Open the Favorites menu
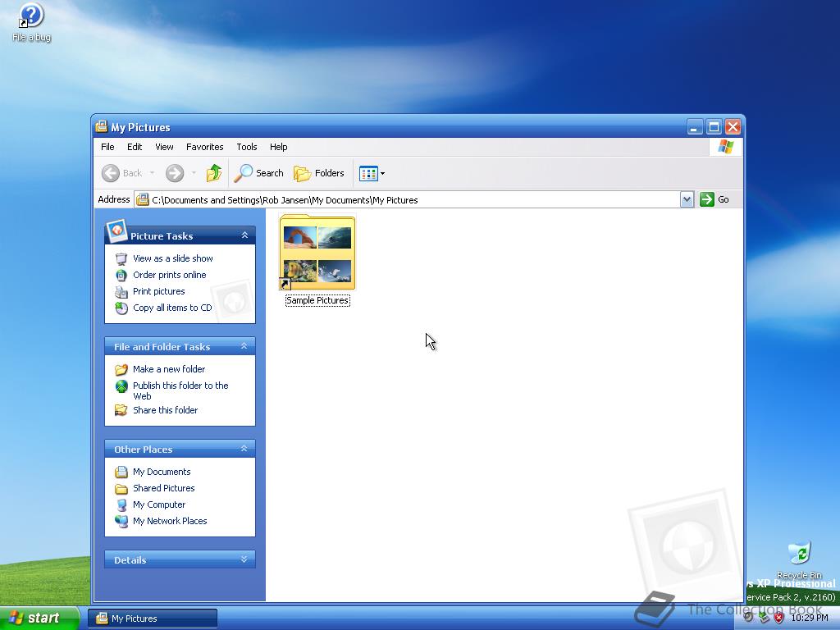This screenshot has width=840, height=630. [x=204, y=147]
